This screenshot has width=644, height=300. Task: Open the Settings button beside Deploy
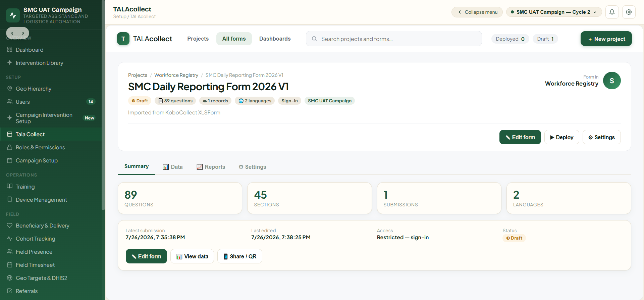601,137
